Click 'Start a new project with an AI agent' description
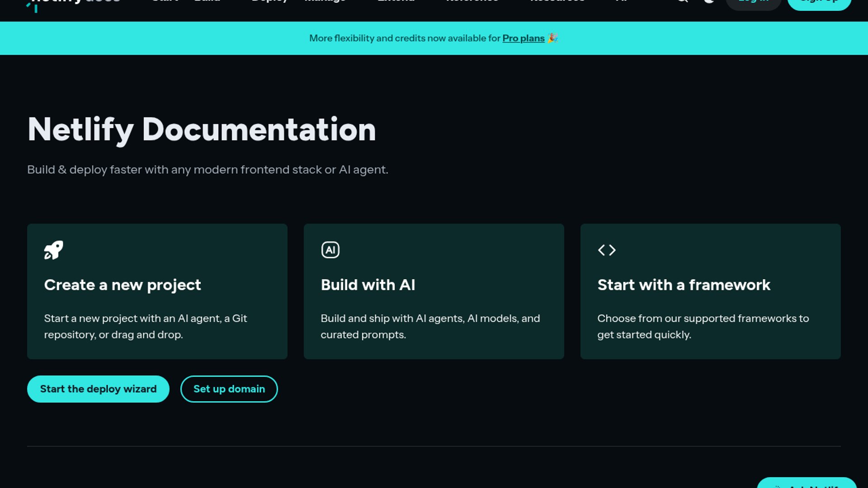 coord(146,327)
